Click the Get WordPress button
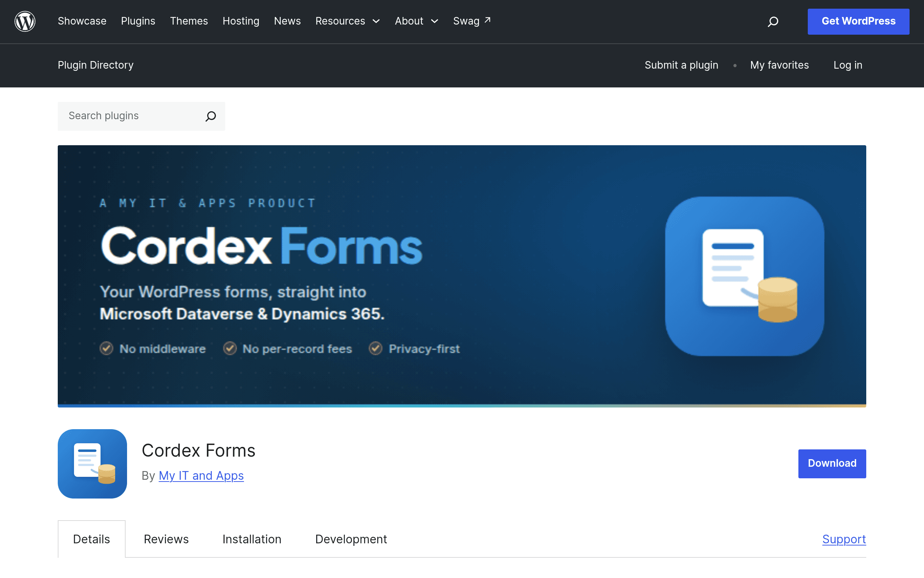 (858, 21)
